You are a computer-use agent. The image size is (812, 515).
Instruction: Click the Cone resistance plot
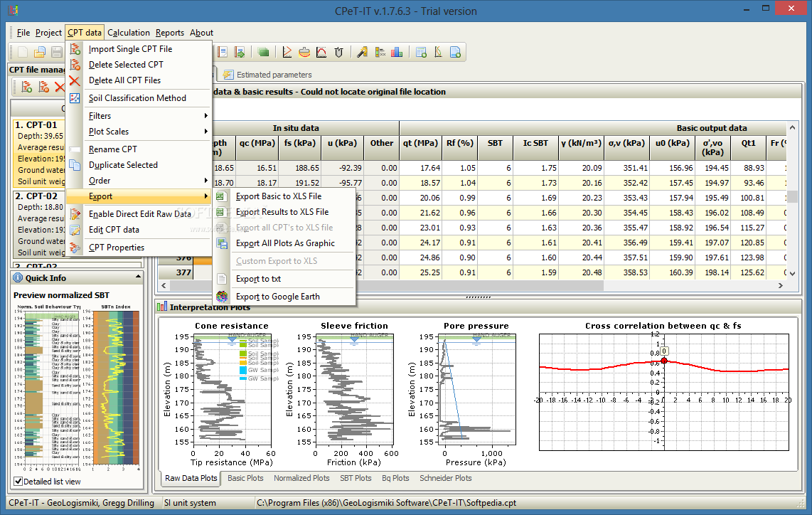pyautogui.click(x=232, y=388)
